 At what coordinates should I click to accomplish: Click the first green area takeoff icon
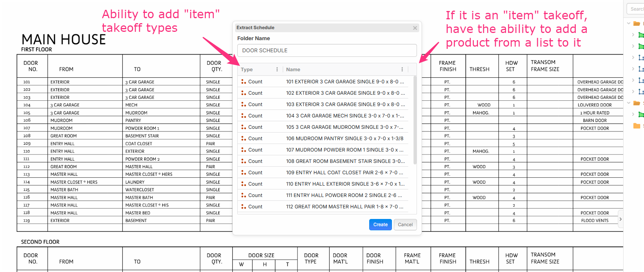click(641, 35)
